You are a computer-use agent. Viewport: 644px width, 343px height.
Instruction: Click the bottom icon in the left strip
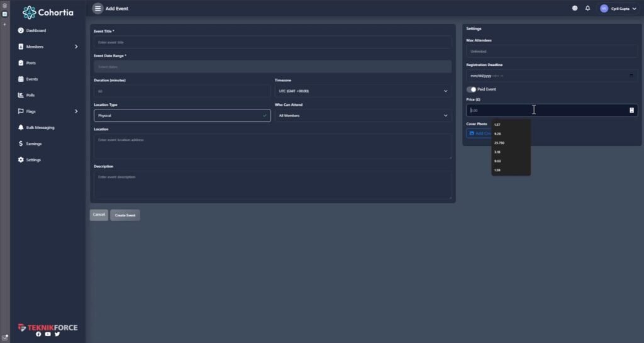pyautogui.click(x=4, y=337)
